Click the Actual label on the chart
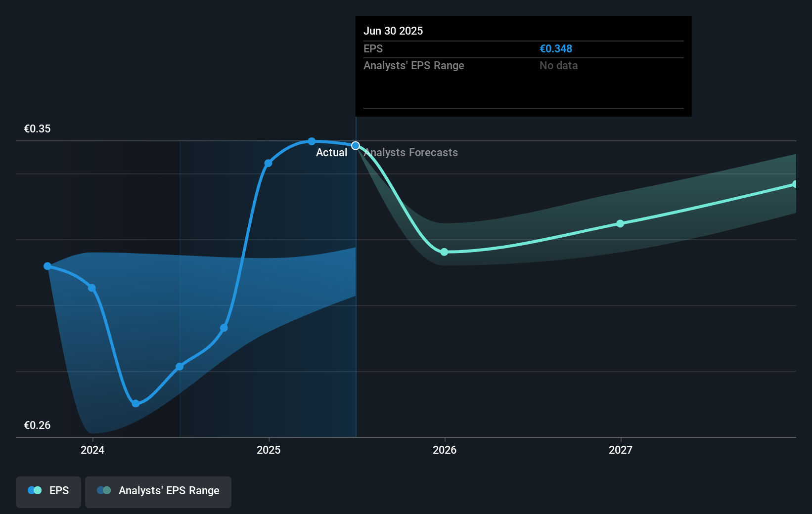Viewport: 812px width, 514px height. (x=331, y=153)
